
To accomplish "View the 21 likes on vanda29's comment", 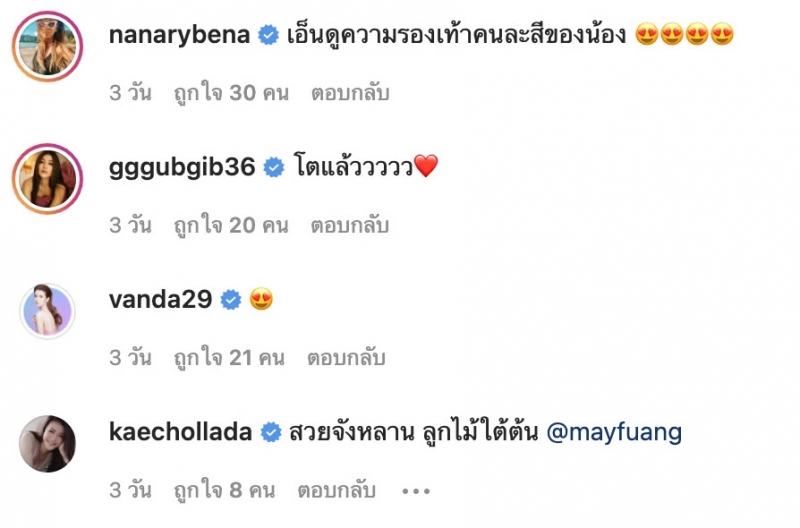I will click(x=229, y=358).
